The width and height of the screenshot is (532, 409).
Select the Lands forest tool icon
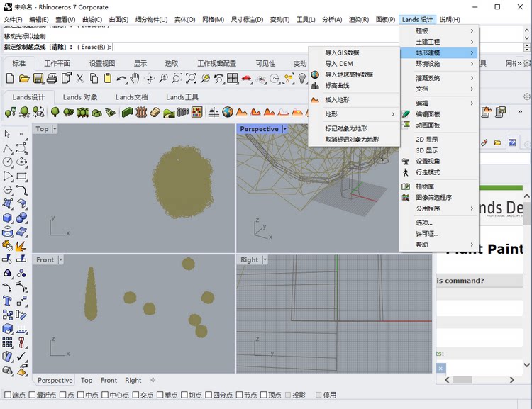(83, 112)
